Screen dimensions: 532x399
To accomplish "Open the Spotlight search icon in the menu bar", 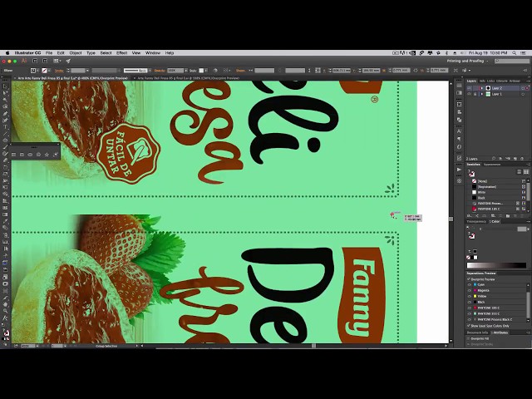I will [515, 53].
